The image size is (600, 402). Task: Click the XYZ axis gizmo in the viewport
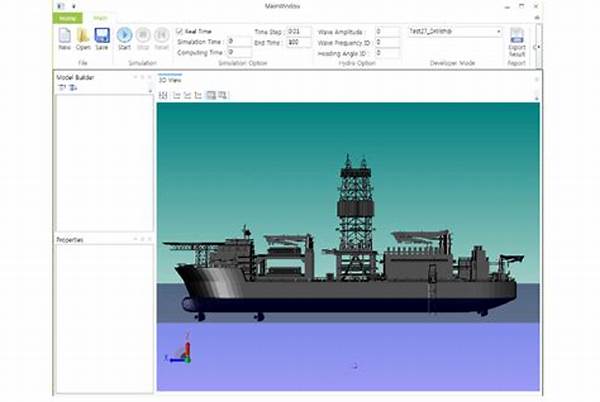point(181,350)
